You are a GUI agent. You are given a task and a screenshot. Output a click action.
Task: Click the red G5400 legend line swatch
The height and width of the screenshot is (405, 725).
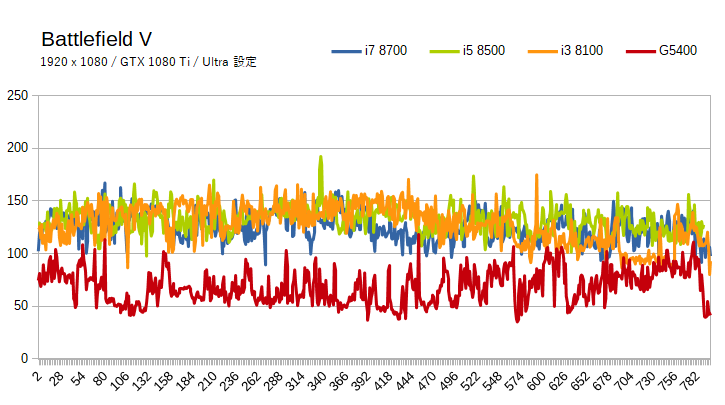coord(640,51)
